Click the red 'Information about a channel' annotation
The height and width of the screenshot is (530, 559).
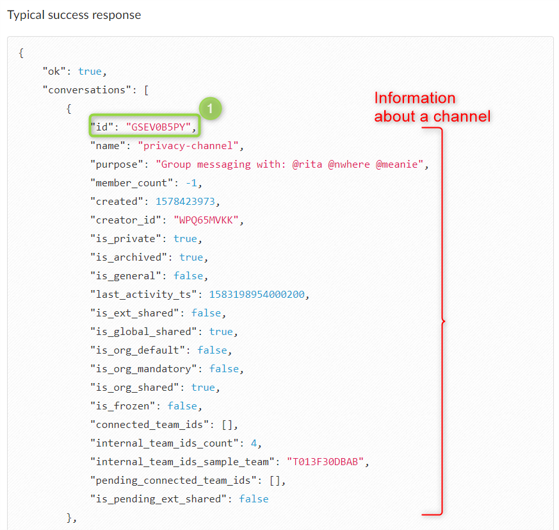pyautogui.click(x=432, y=107)
